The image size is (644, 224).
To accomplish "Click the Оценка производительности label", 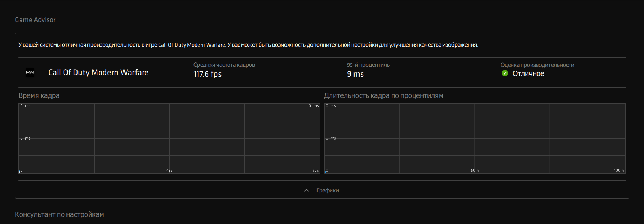I will coord(537,65).
